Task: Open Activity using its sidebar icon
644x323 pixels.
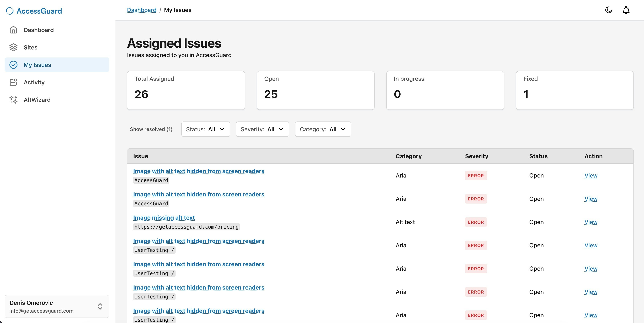Action: (x=13, y=82)
